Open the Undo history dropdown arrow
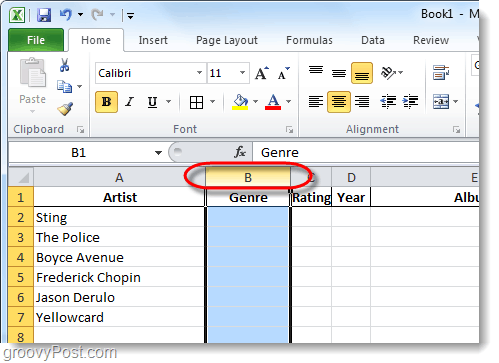This screenshot has height=363, width=499. 80,15
